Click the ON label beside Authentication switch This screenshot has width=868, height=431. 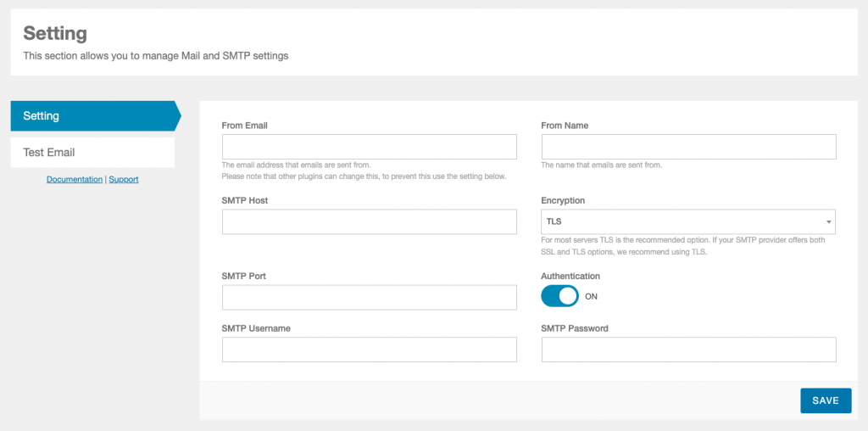coord(592,297)
